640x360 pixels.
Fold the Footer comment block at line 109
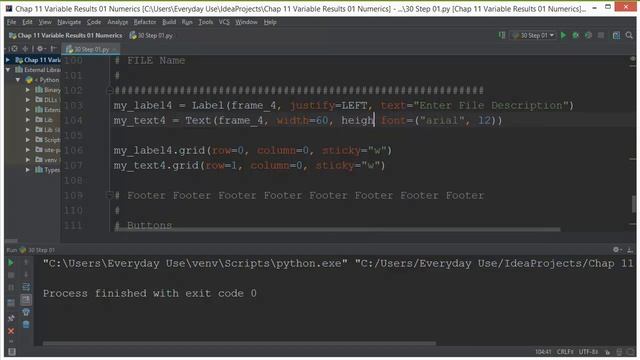(x=109, y=195)
